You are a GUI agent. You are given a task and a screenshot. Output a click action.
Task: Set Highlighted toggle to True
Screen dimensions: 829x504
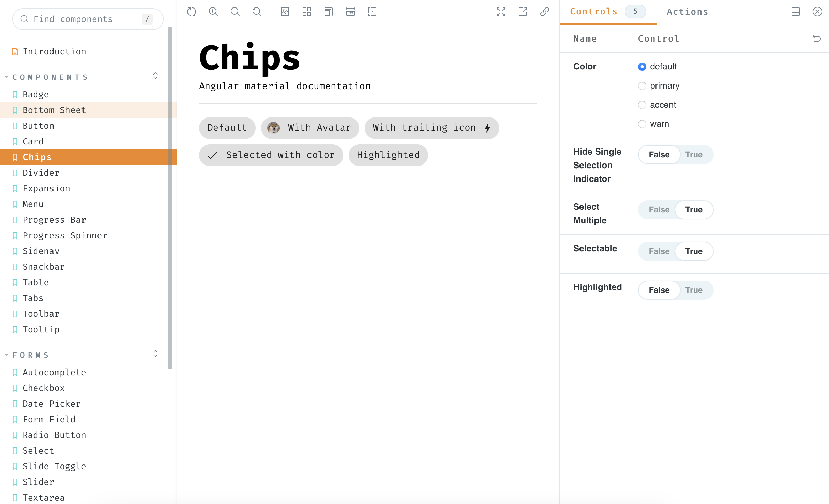pyautogui.click(x=694, y=290)
